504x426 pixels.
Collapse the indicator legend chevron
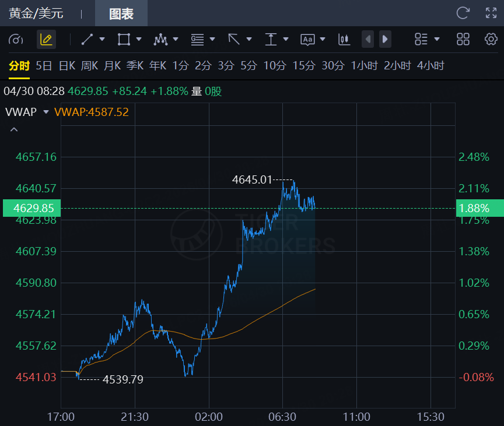point(14,129)
